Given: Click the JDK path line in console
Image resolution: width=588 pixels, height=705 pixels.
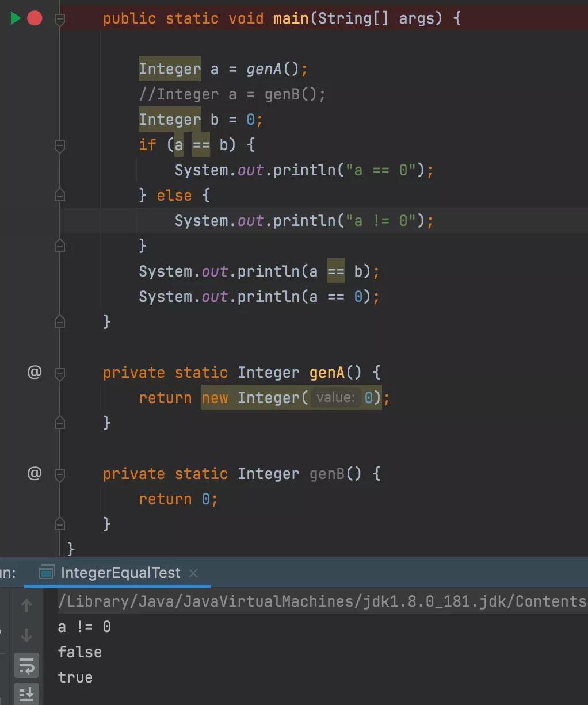Looking at the screenshot, I should click(x=322, y=601).
